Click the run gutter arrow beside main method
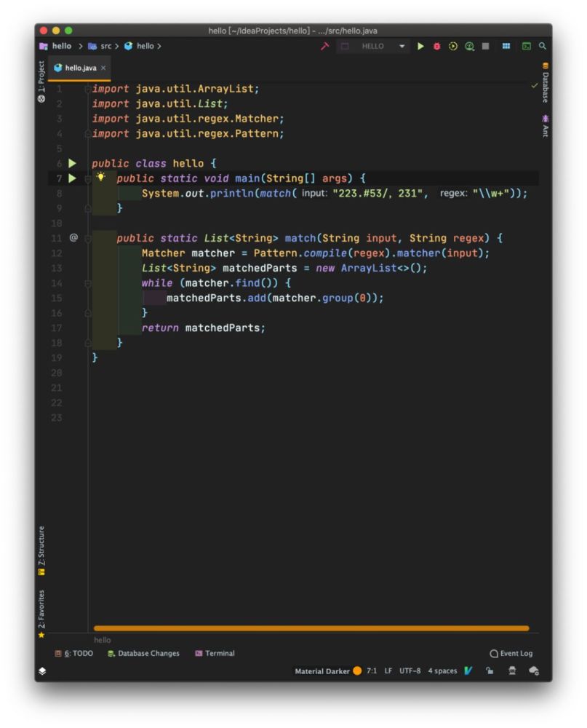The height and width of the screenshot is (728, 587). [73, 178]
